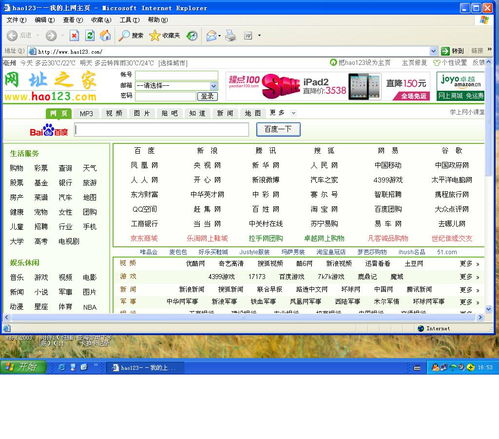Click the iPad2 banner advertisement

tap(328, 86)
